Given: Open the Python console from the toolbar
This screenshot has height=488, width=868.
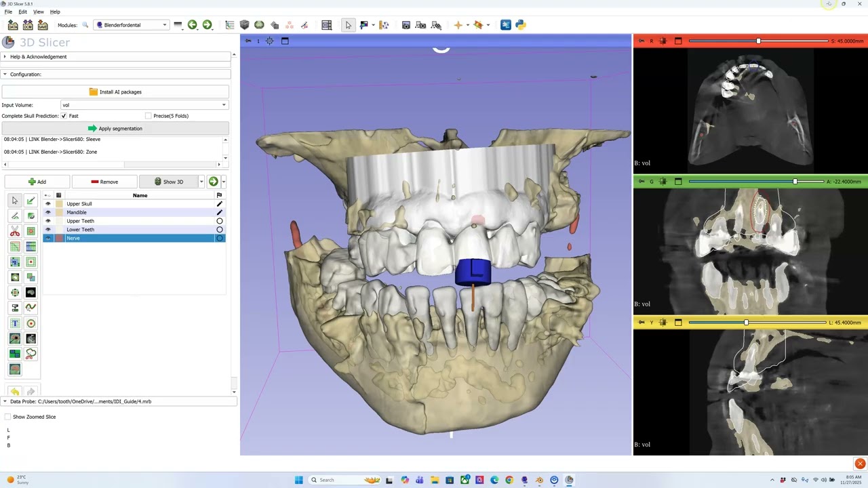Looking at the screenshot, I should pyautogui.click(x=521, y=25).
